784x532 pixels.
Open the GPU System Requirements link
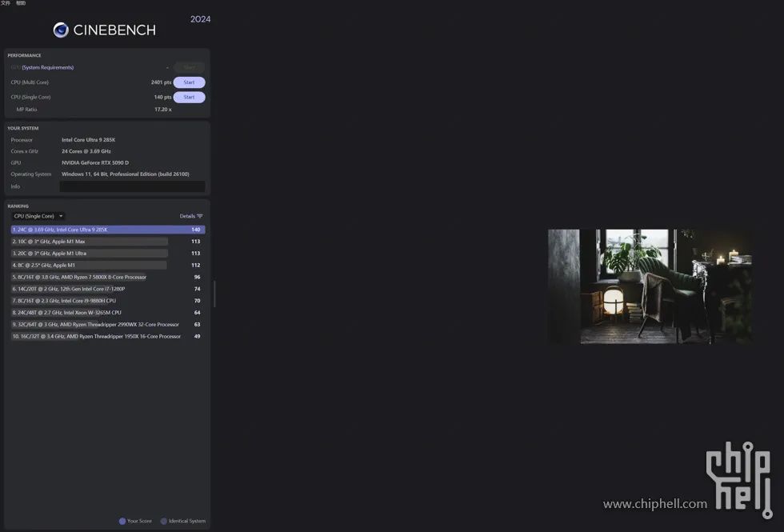coord(47,67)
